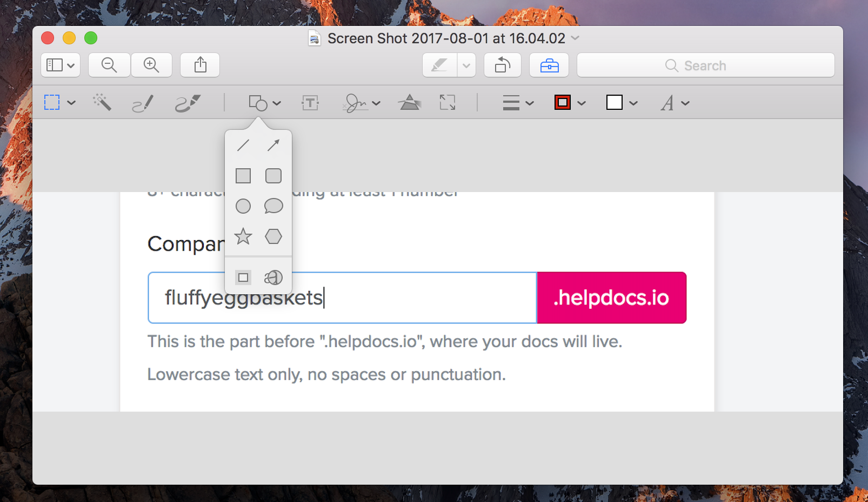Image resolution: width=868 pixels, height=502 pixels.
Task: Select the Instant Alpha wand tool
Action: tap(102, 102)
